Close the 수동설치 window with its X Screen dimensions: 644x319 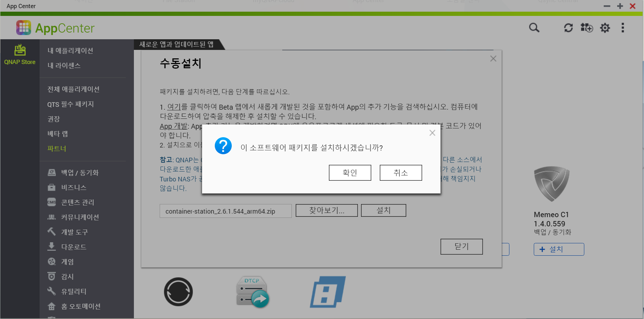pos(494,59)
